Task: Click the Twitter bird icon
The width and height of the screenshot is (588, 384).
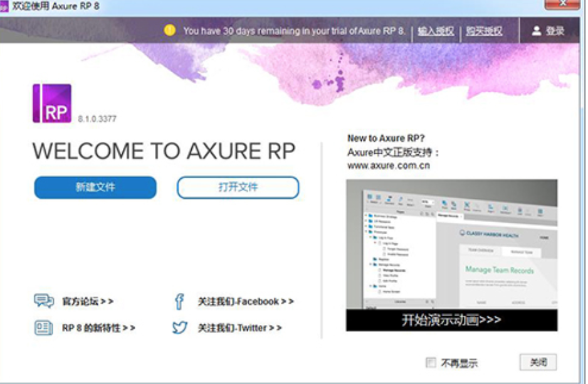Action: [x=180, y=328]
